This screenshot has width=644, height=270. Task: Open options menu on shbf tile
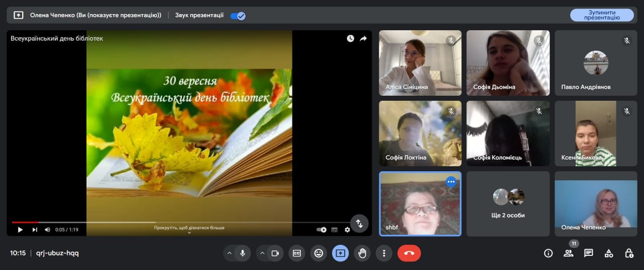click(451, 182)
